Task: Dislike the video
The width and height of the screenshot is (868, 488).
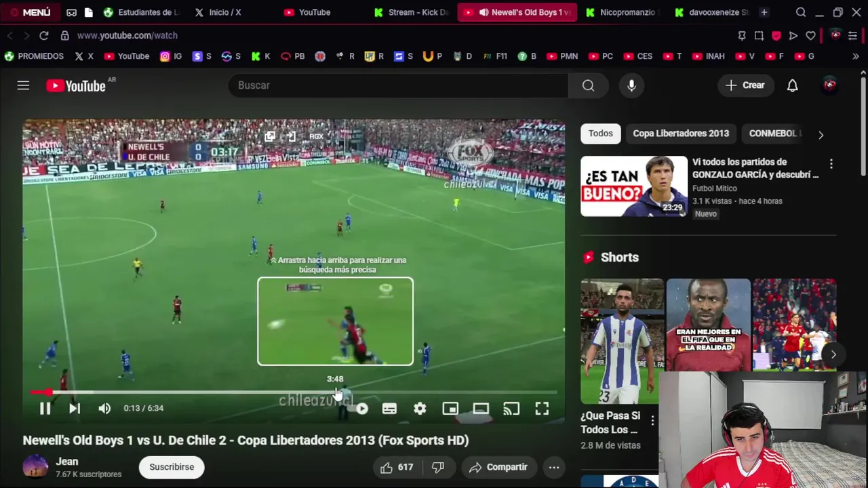Action: coord(438,467)
